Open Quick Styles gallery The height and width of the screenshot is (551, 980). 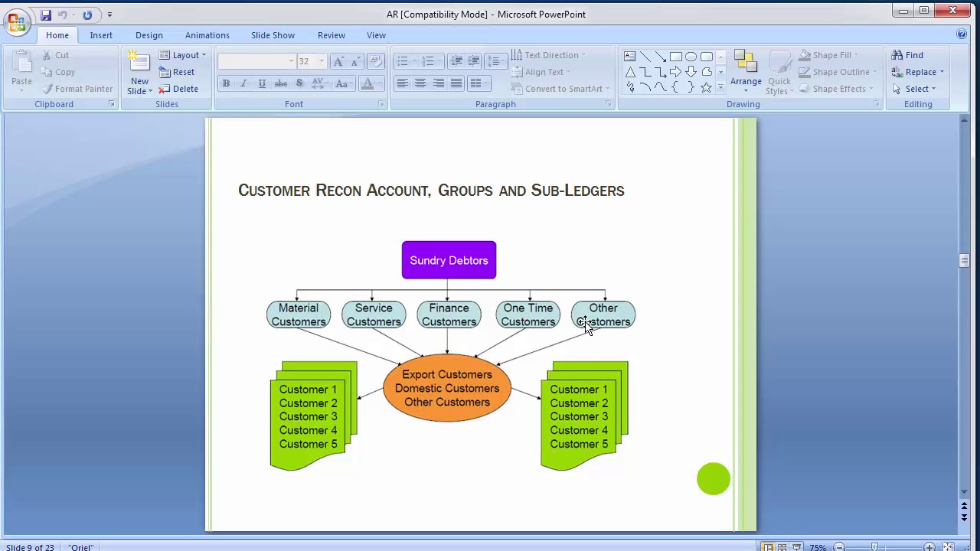pyautogui.click(x=779, y=73)
